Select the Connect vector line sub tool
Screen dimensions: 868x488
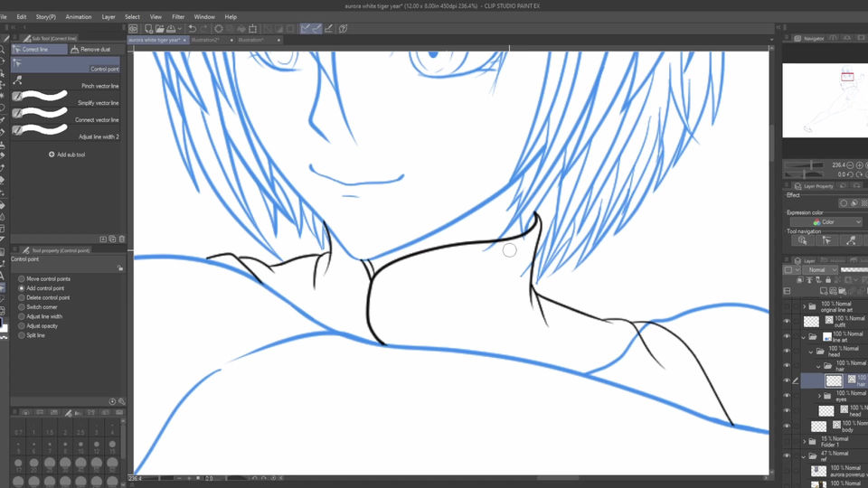coord(65,115)
